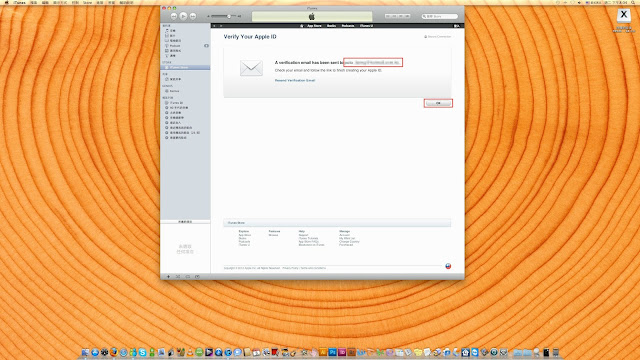Image resolution: width=640 pixels, height=360 pixels.
Task: Click Resend Verification Email link
Action: click(295, 80)
